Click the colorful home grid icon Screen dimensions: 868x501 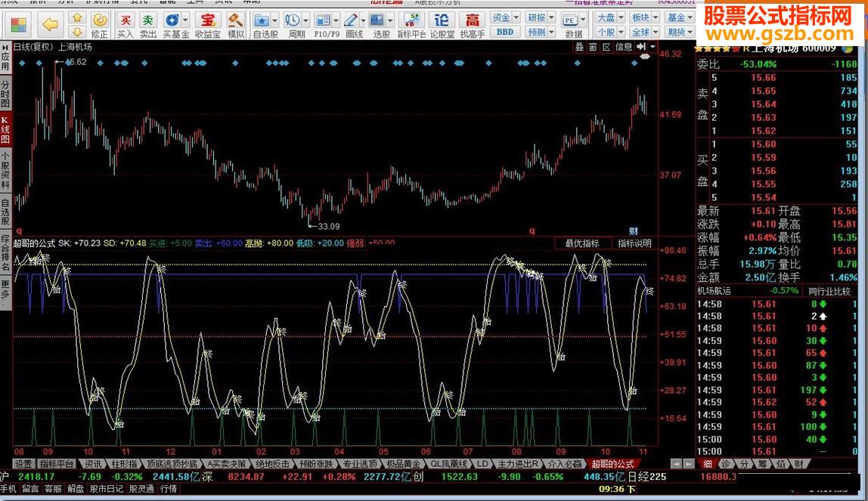pos(18,25)
